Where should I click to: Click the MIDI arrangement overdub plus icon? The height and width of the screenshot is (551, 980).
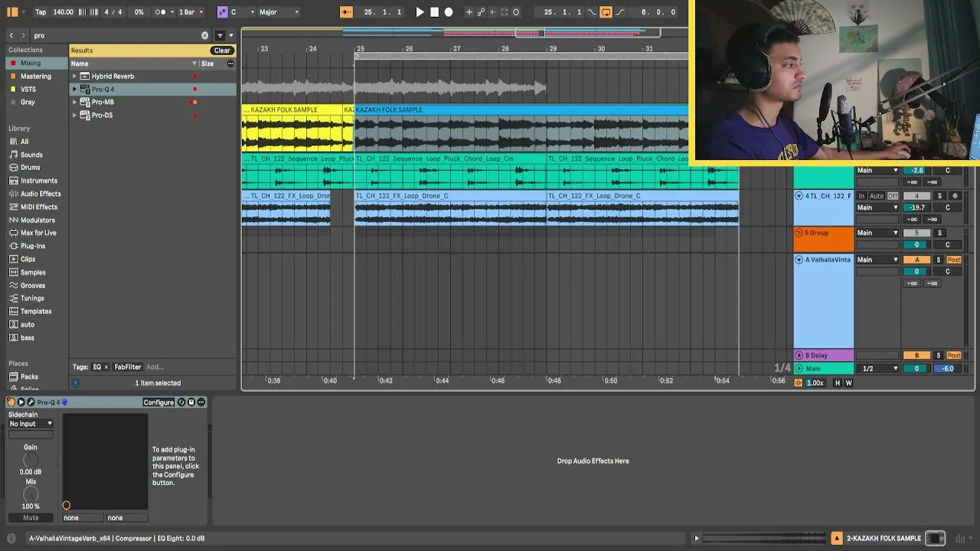469,12
